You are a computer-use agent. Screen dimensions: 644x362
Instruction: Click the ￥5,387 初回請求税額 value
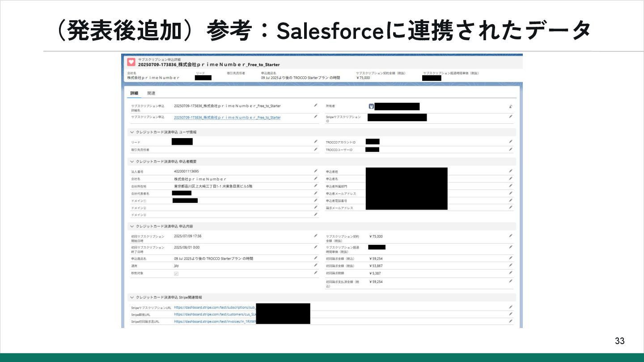click(x=375, y=273)
